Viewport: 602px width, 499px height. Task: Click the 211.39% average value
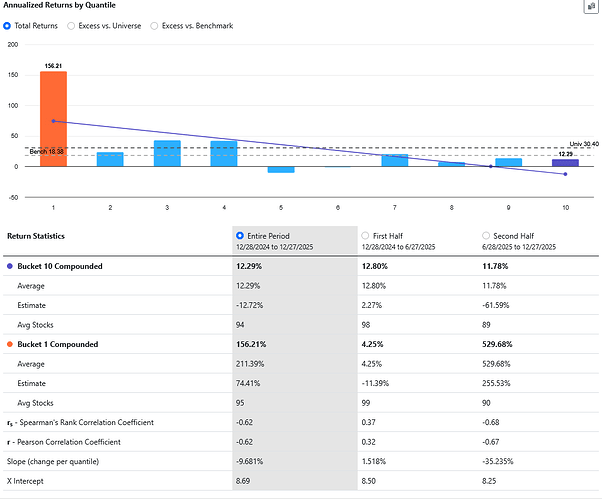click(x=250, y=364)
